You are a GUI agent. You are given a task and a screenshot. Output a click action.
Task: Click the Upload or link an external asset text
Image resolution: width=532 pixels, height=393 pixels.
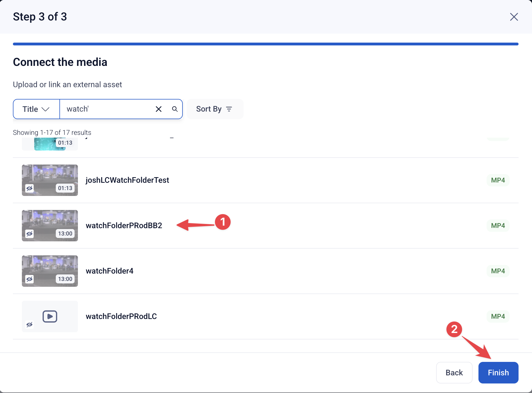click(68, 85)
